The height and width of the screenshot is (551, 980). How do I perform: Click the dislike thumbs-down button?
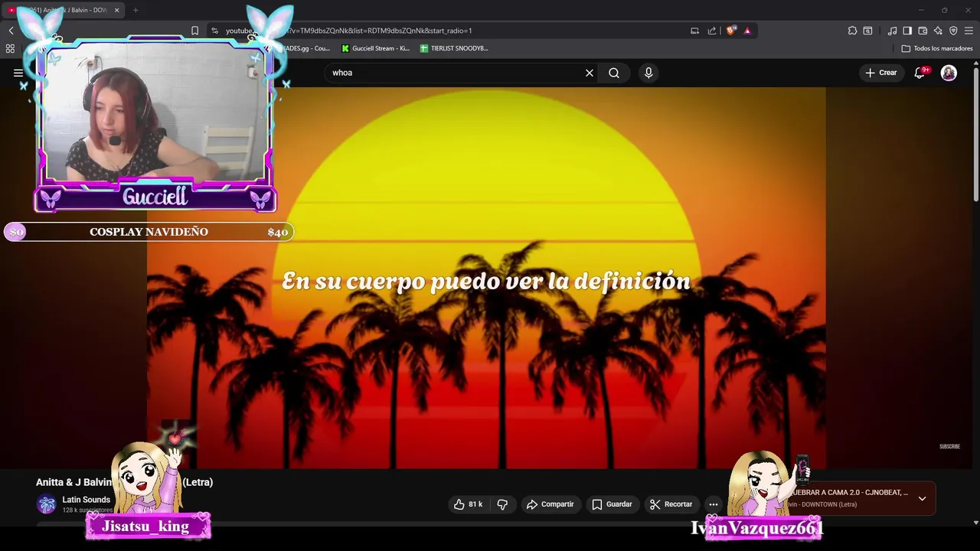pyautogui.click(x=503, y=504)
